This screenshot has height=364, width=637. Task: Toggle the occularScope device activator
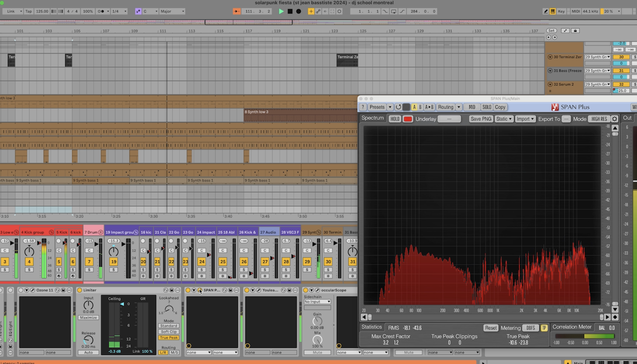(305, 290)
